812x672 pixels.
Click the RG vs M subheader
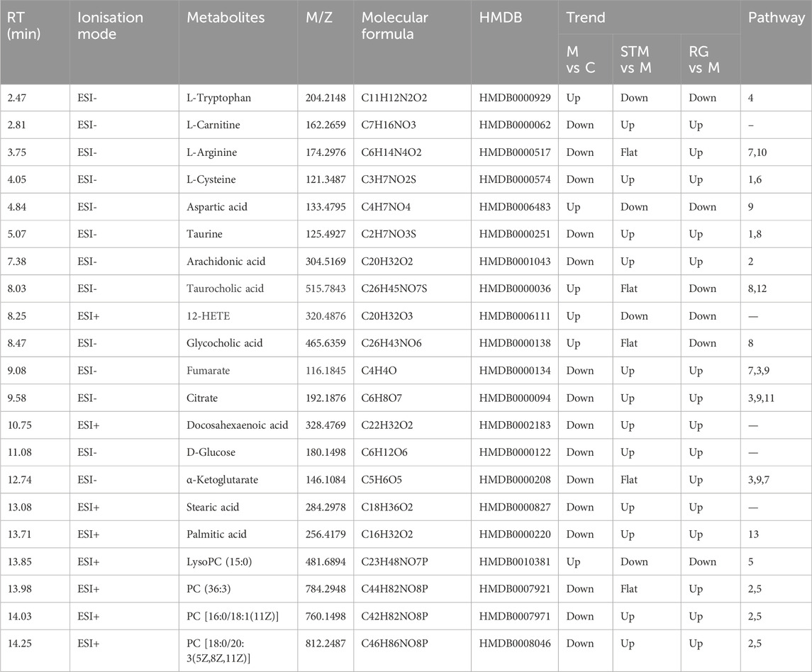[x=703, y=58]
